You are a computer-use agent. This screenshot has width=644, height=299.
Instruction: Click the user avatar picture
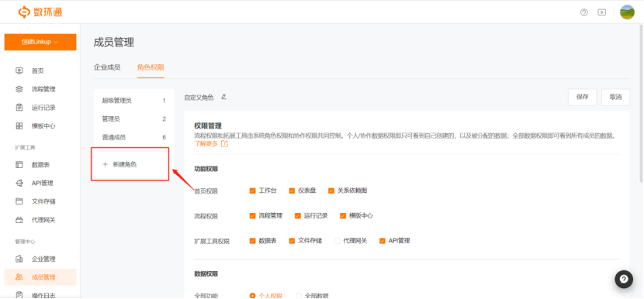[627, 12]
